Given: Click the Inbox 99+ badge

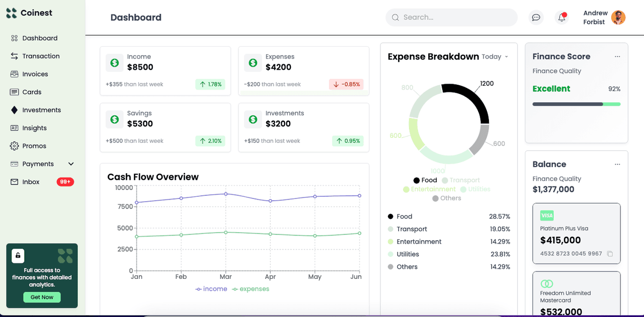Looking at the screenshot, I should click(65, 182).
